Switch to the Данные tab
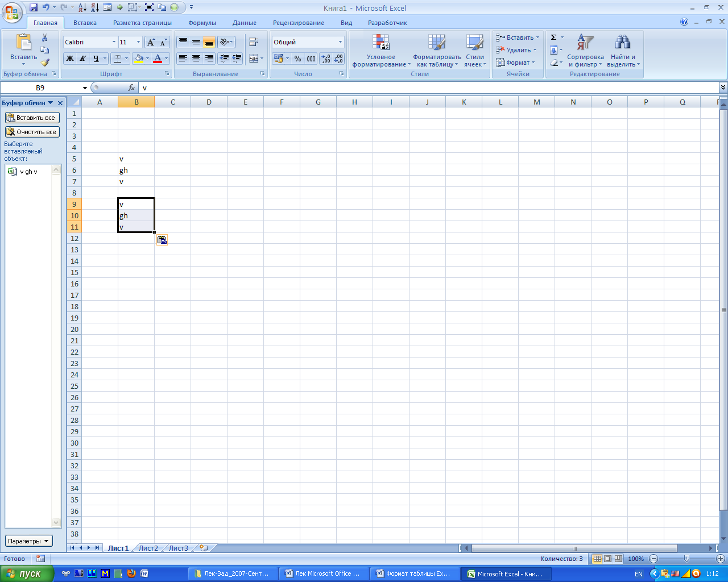Viewport: 728px width, 582px height. (x=244, y=23)
